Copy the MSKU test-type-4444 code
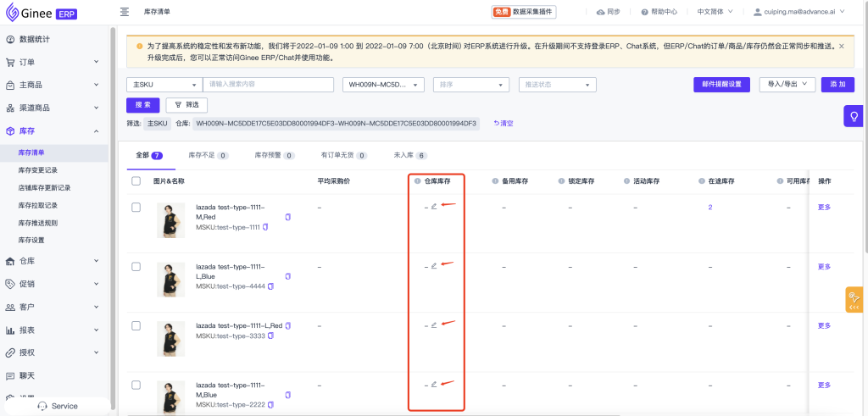The width and height of the screenshot is (868, 416). point(271,286)
